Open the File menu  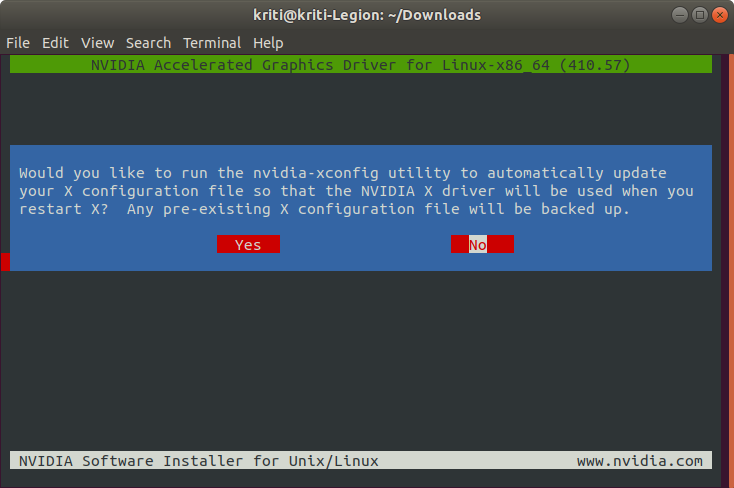coord(18,43)
